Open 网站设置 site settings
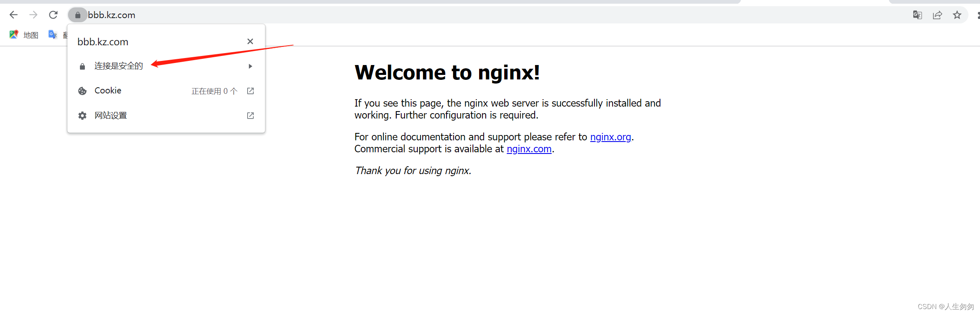 tap(166, 116)
